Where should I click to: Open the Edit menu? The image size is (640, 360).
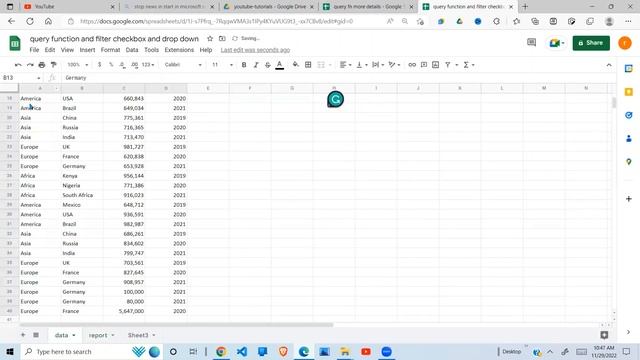click(50, 50)
